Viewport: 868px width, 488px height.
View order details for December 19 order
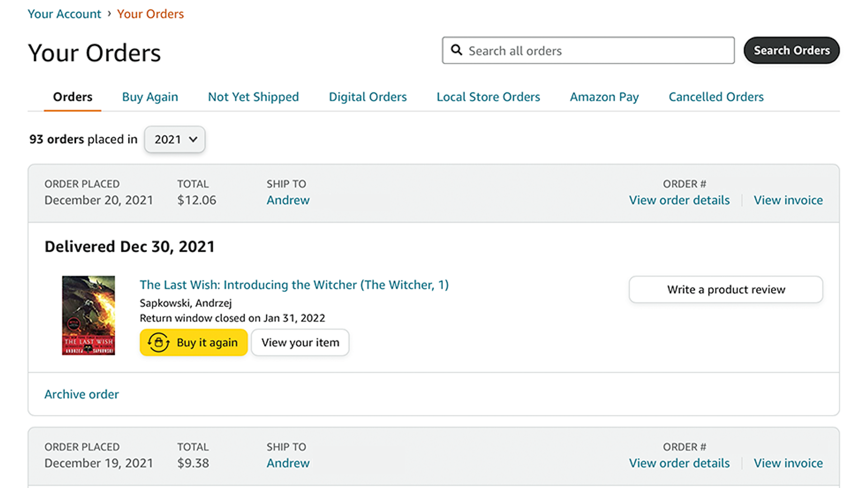click(x=679, y=463)
